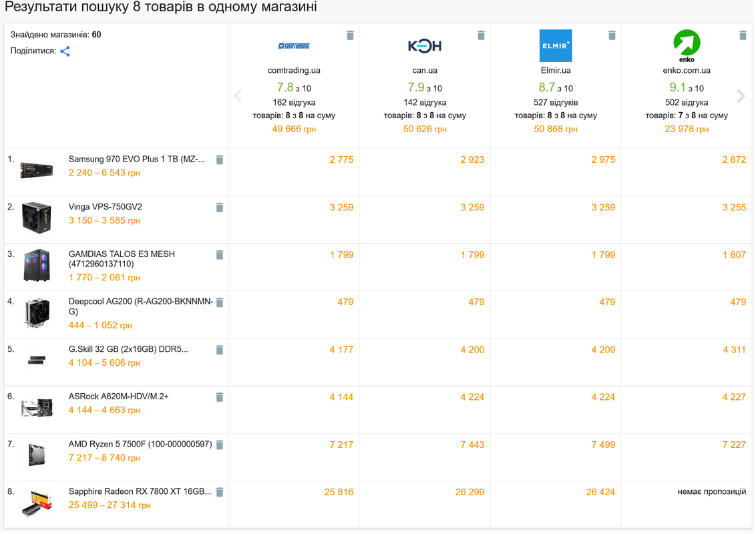The image size is (756, 534).
Task: Click the 50 868 грн total sum
Action: pyautogui.click(x=556, y=129)
